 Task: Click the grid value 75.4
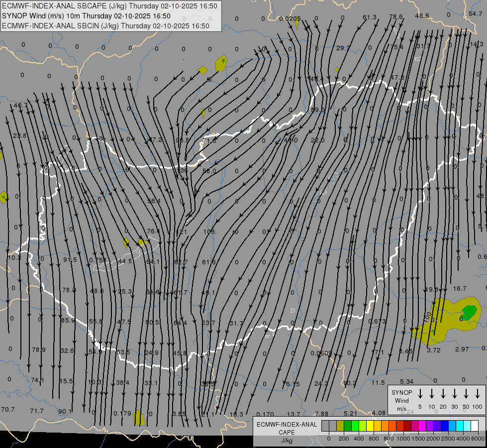[396, 47]
